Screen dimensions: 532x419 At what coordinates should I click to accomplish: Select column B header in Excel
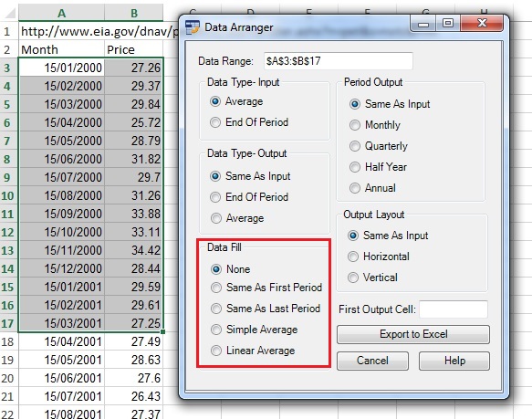[134, 13]
